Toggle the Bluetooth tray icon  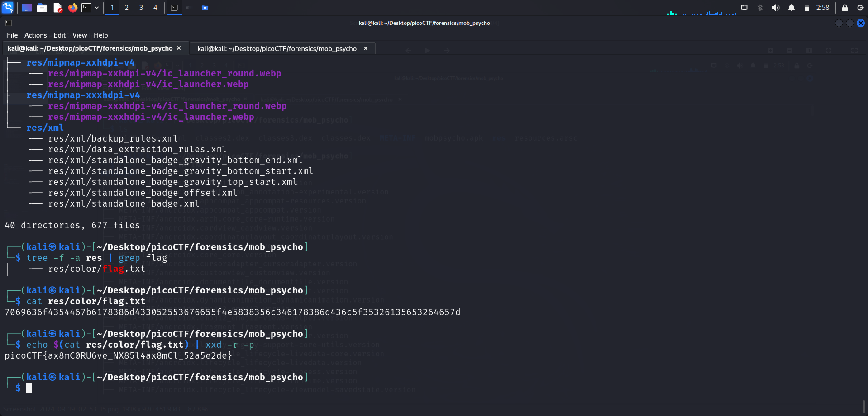(760, 8)
